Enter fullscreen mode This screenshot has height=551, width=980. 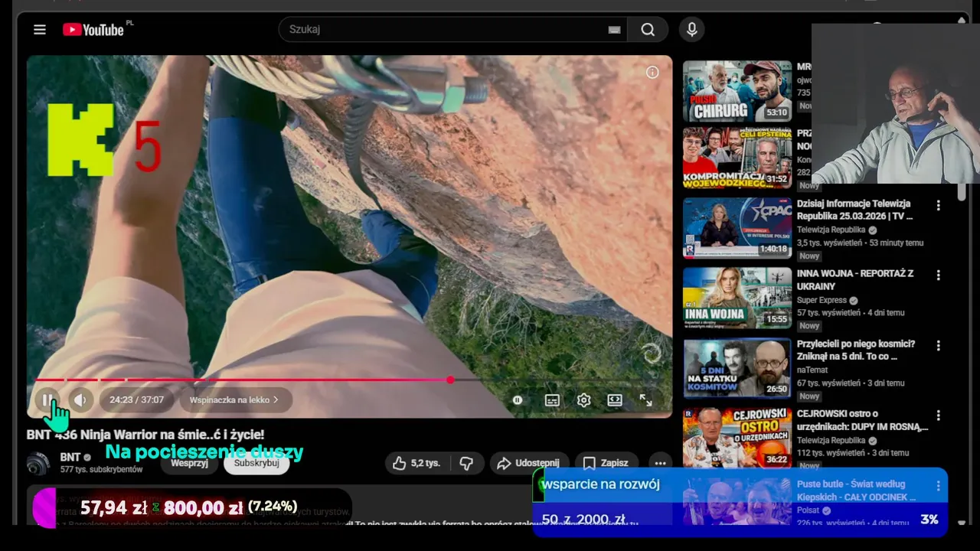point(646,400)
